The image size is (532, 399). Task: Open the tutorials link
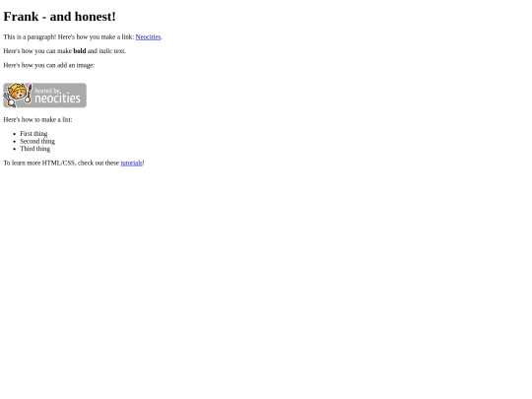pos(131,163)
